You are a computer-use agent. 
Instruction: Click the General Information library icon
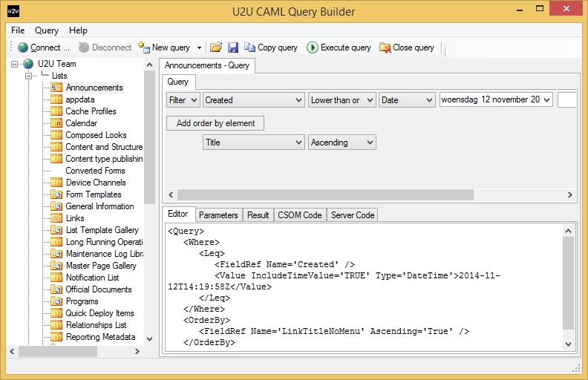pyautogui.click(x=56, y=206)
